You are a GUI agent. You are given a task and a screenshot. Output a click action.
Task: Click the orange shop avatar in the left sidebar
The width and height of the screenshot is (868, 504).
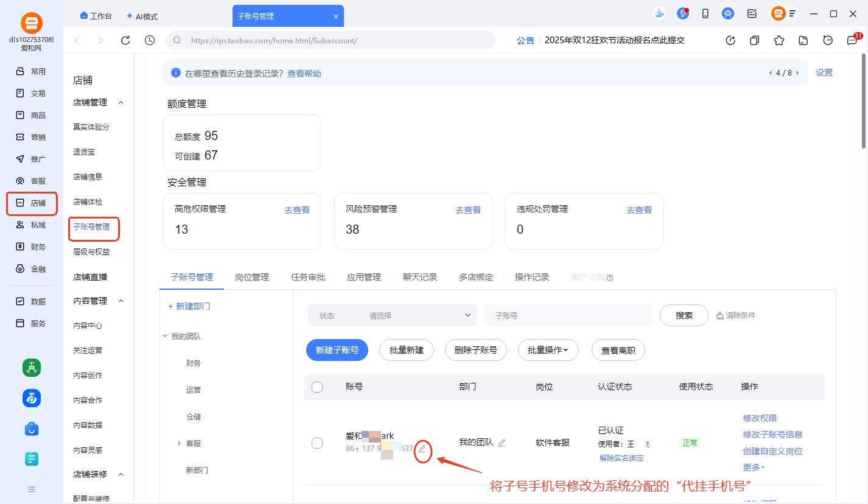click(x=32, y=23)
